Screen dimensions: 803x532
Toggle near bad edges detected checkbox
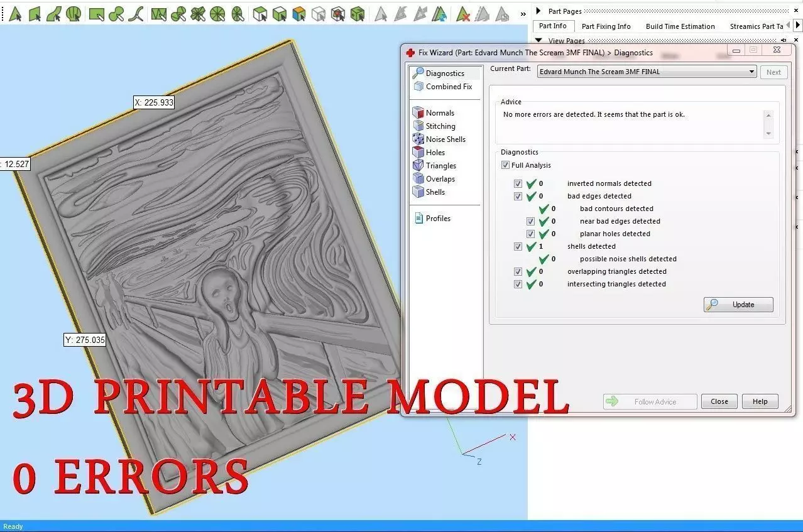pos(530,221)
